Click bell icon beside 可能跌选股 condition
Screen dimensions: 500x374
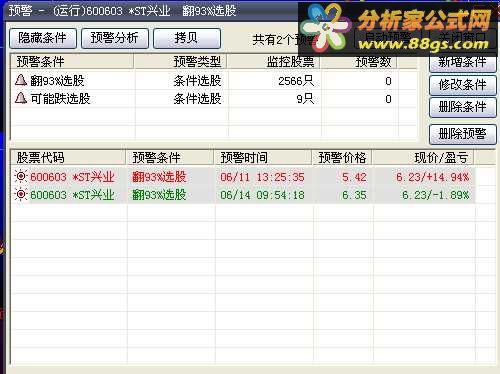[x=21, y=98]
